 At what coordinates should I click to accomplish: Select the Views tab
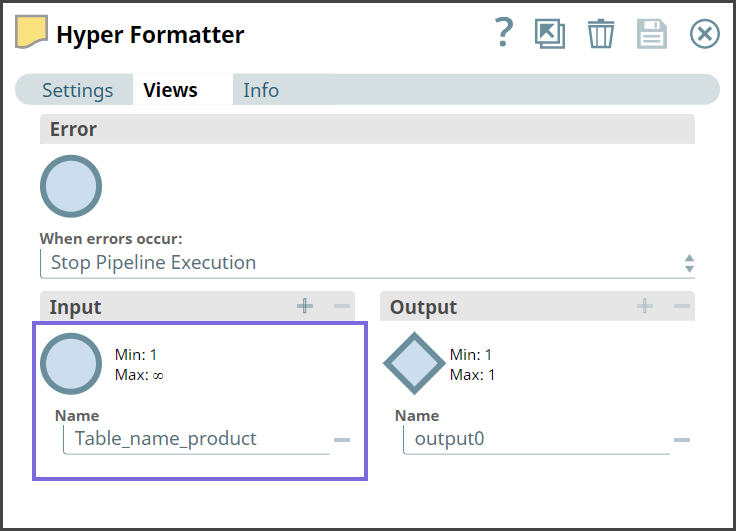(170, 90)
